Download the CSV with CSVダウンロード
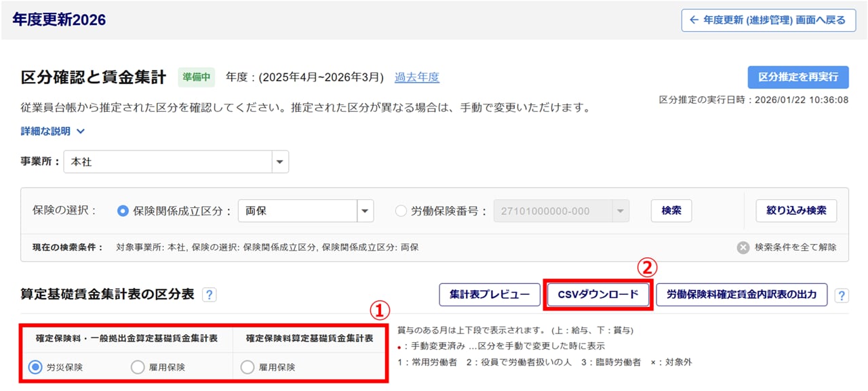The image size is (868, 391). [x=598, y=295]
